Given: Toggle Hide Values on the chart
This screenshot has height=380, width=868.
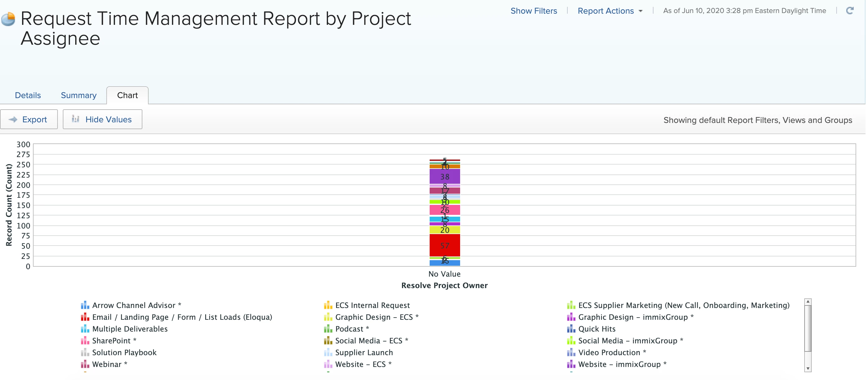Looking at the screenshot, I should tap(102, 120).
